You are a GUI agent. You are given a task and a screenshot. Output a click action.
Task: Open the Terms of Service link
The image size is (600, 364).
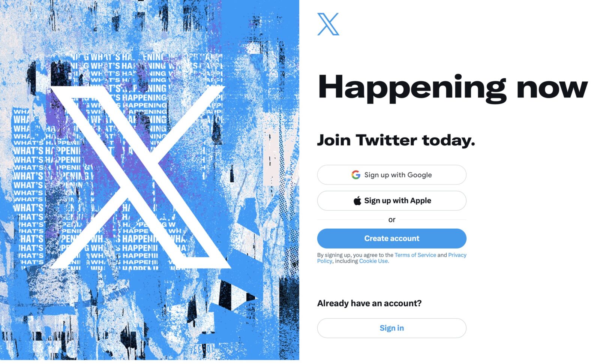(x=415, y=255)
